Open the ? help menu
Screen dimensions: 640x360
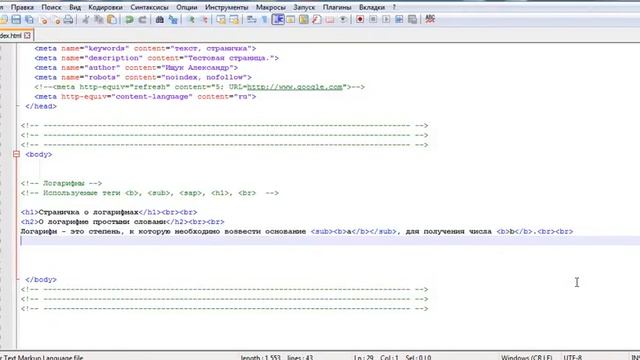pos(394,7)
